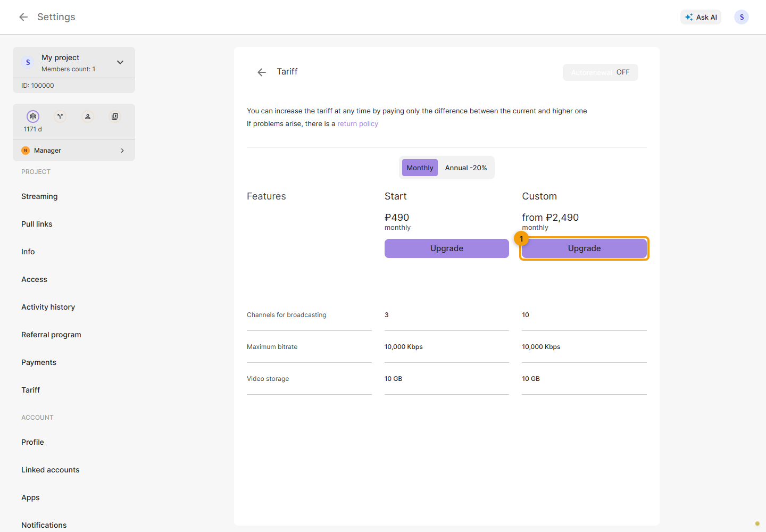This screenshot has height=532, width=766.
Task: Click the Custom plan from ₽2,490 price
Action: (x=550, y=218)
